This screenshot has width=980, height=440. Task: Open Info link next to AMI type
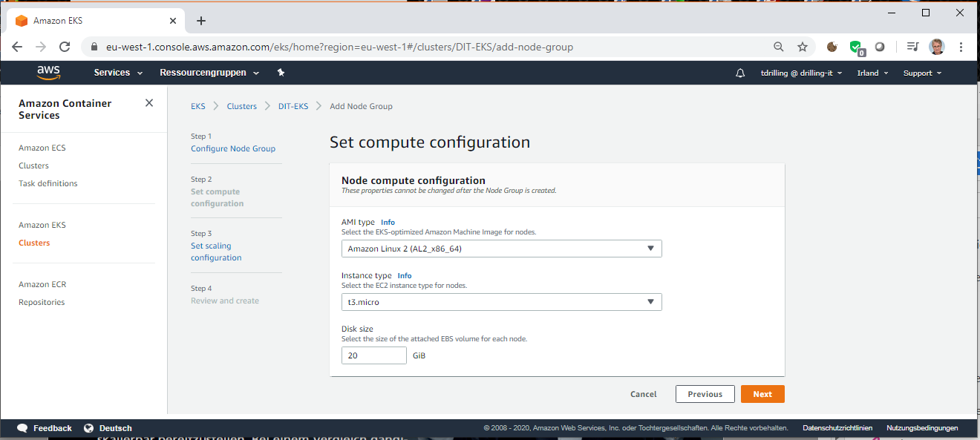point(388,222)
